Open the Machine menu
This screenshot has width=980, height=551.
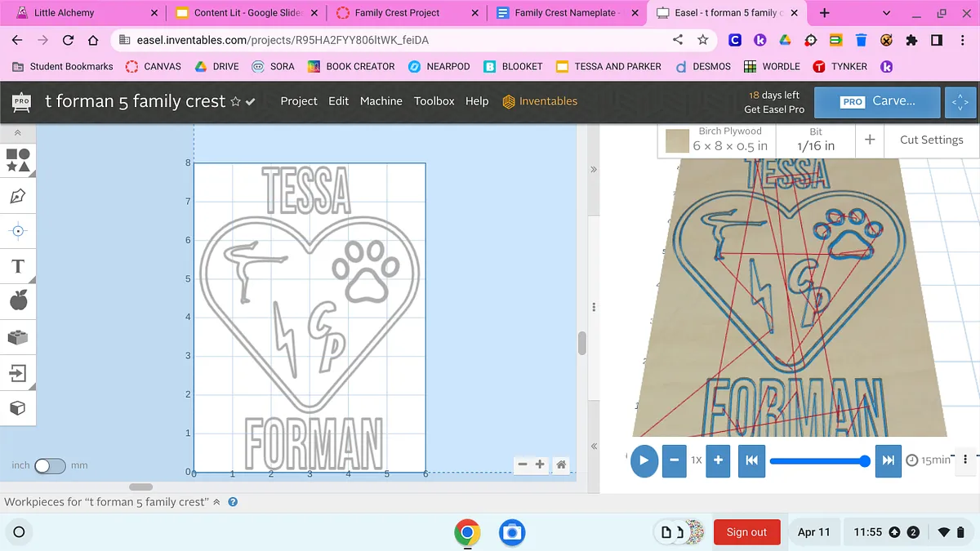pyautogui.click(x=381, y=101)
